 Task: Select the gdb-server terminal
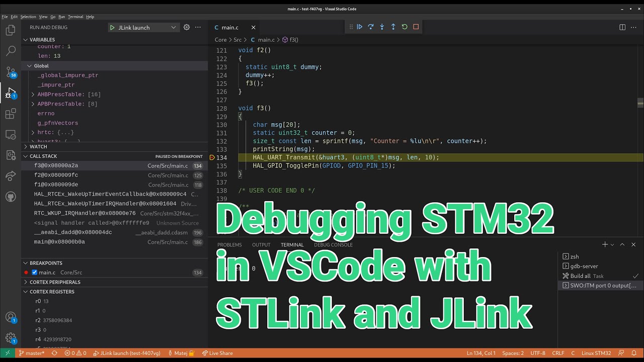point(601,266)
